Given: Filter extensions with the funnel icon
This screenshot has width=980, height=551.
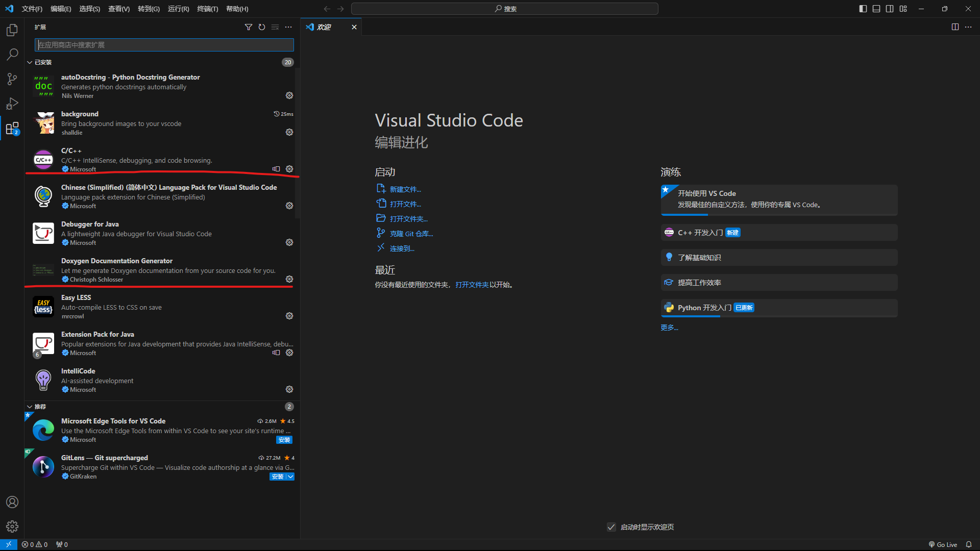Looking at the screenshot, I should pos(249,27).
